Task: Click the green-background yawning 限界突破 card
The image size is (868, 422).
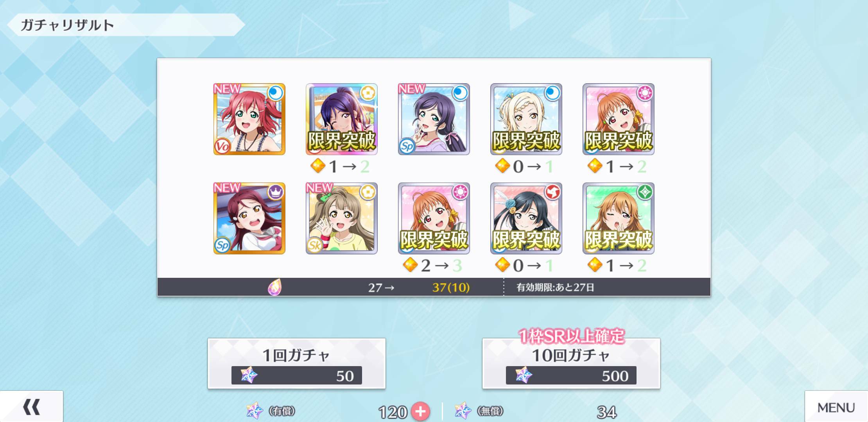Action: pyautogui.click(x=618, y=218)
